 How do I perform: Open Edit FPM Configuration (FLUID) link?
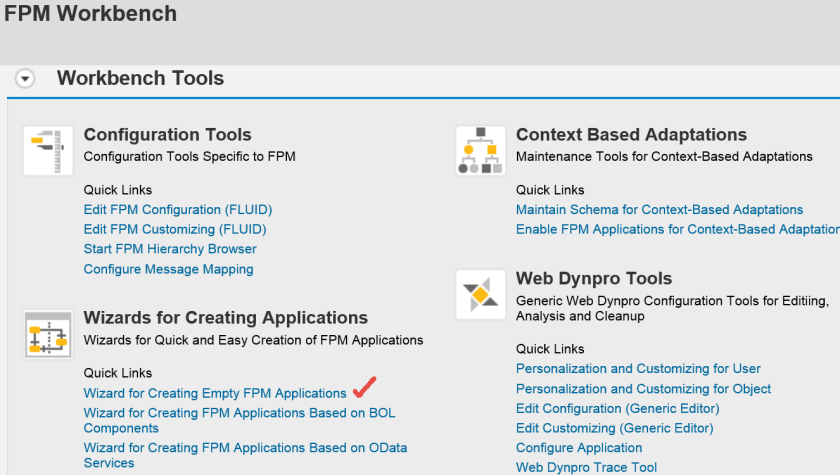pyautogui.click(x=178, y=209)
